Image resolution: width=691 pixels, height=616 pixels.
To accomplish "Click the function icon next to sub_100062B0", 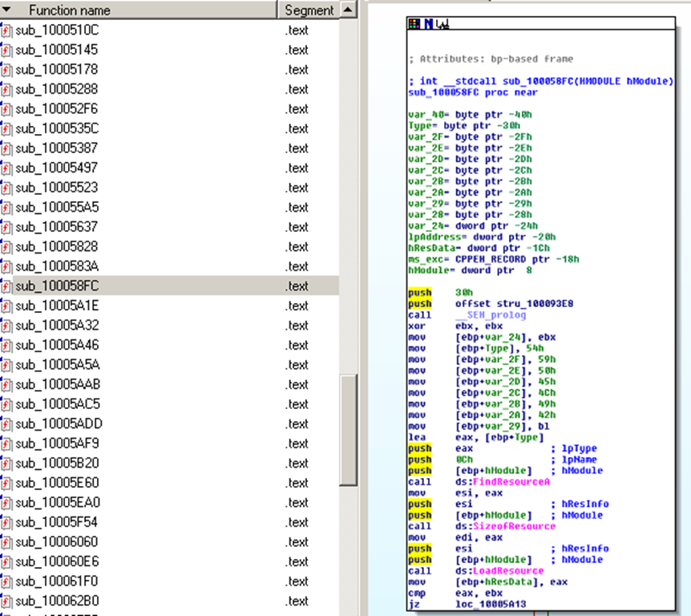I will [6, 601].
